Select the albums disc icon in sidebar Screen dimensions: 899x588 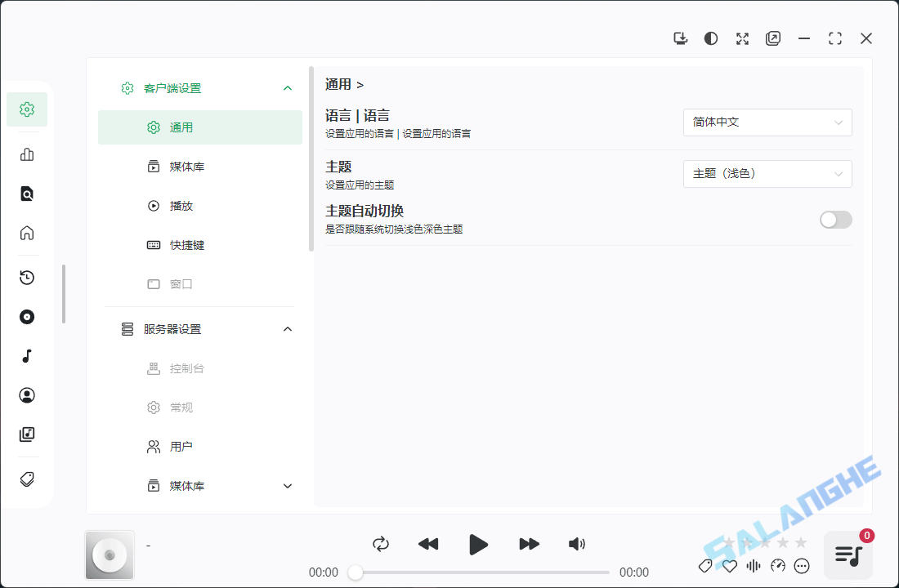pos(27,317)
